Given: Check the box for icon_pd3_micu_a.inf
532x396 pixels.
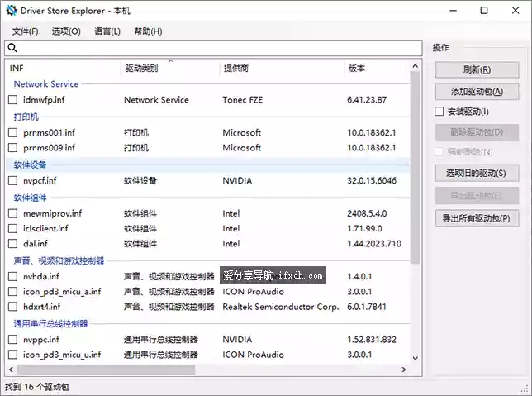Looking at the screenshot, I should [12, 291].
